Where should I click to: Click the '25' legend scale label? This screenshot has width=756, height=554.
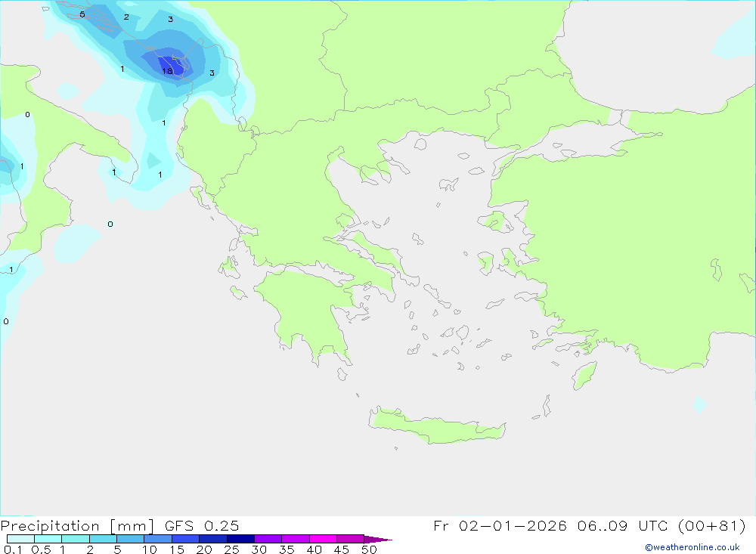coord(231,549)
